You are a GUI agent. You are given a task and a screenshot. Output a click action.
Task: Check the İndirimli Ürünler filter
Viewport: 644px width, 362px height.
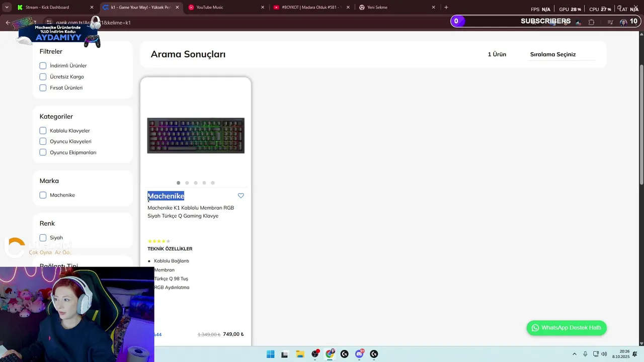tap(43, 65)
